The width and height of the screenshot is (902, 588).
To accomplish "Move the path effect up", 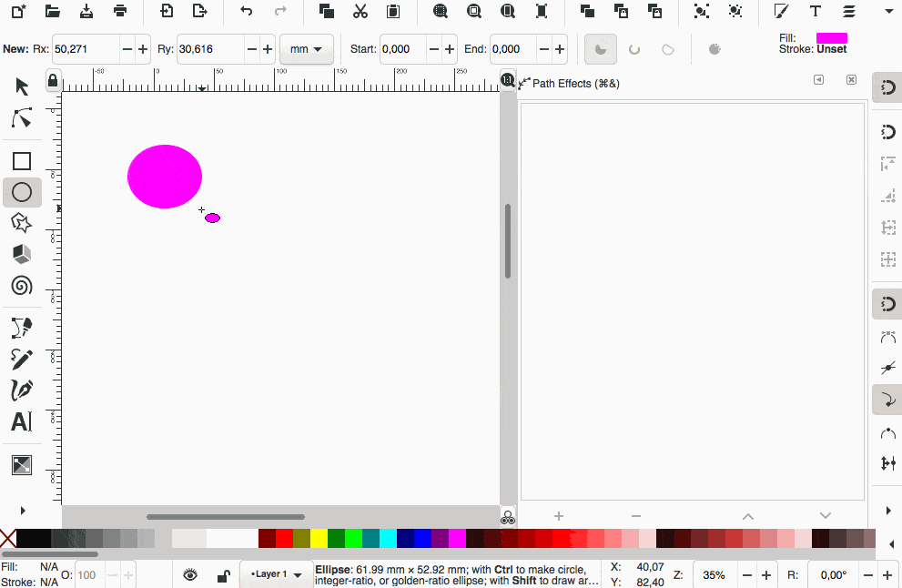I will point(748,516).
